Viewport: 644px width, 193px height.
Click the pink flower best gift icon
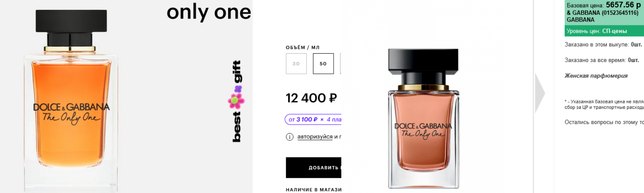(x=236, y=99)
